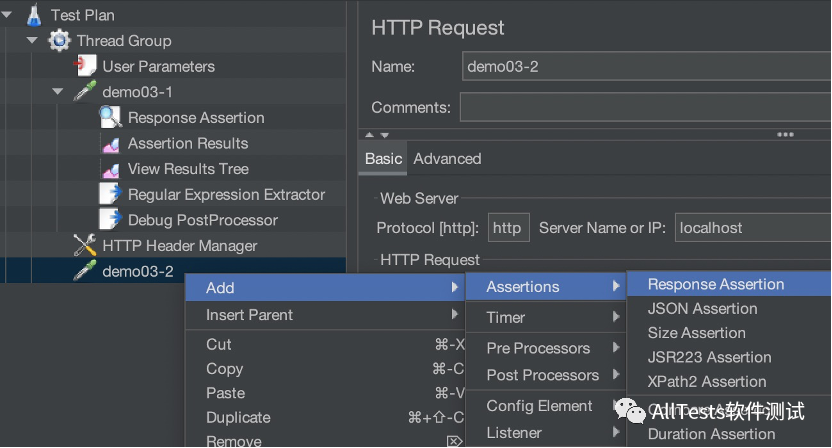Click the Test Plan flask icon
The height and width of the screenshot is (448, 832).
[x=35, y=15]
